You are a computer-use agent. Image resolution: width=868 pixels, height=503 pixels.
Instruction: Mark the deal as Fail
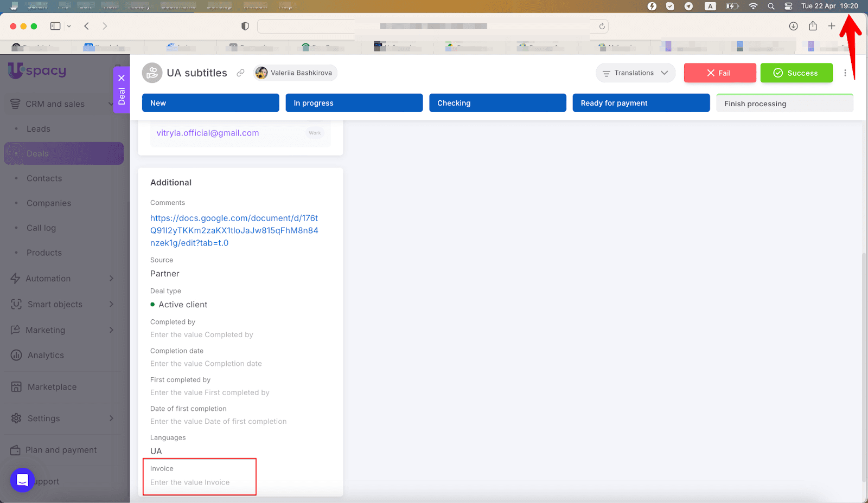coord(719,73)
